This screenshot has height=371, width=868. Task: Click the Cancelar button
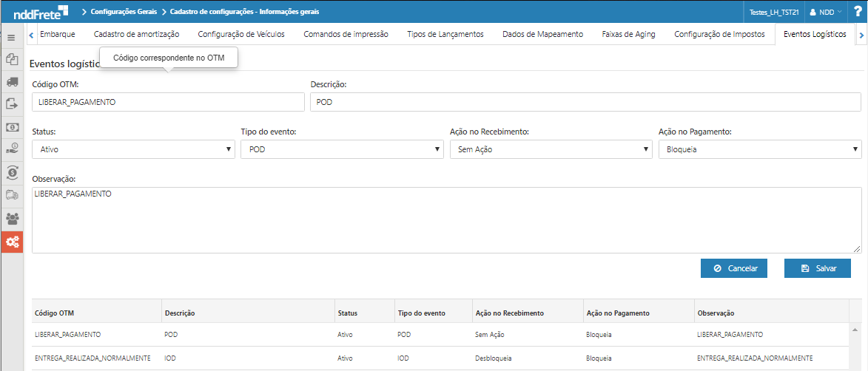[x=734, y=268]
